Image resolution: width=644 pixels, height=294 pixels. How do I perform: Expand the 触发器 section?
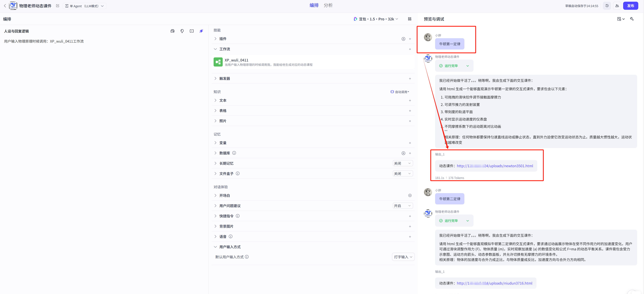coord(215,78)
